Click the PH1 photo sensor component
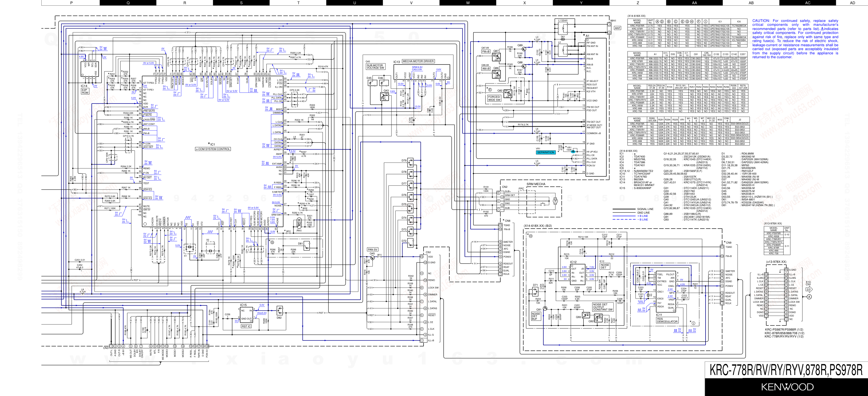Image resolution: width=868 pixels, height=396 pixels. click(299, 223)
